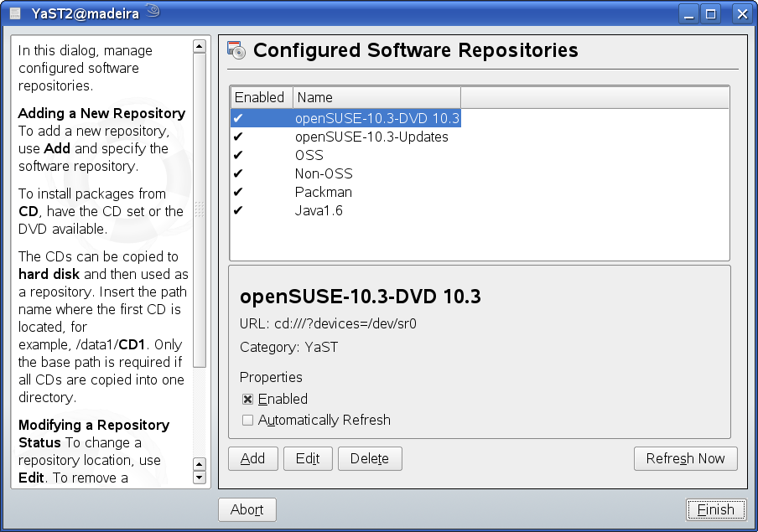
Task: Toggle the Enabled property checkbox
Action: pyautogui.click(x=247, y=399)
